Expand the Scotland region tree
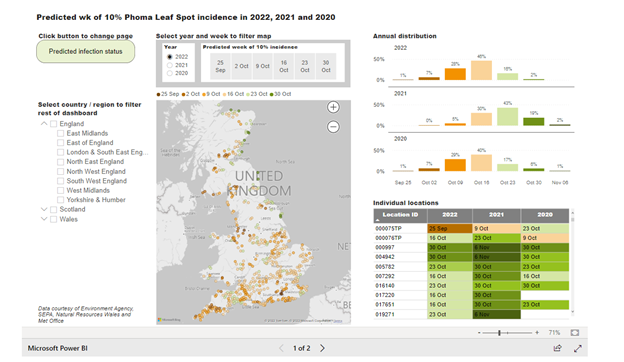 (x=44, y=209)
